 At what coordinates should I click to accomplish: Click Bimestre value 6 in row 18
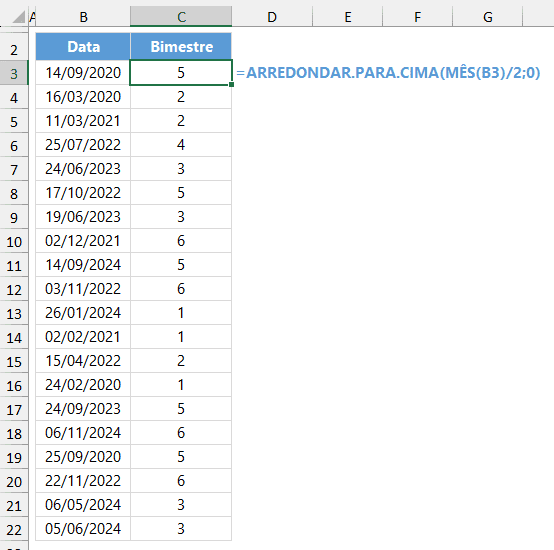tap(181, 433)
